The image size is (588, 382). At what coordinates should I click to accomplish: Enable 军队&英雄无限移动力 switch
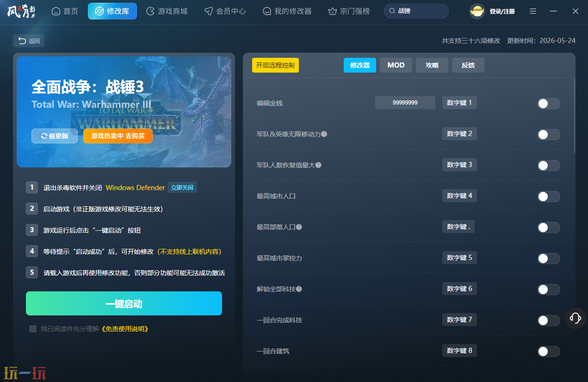pos(548,135)
